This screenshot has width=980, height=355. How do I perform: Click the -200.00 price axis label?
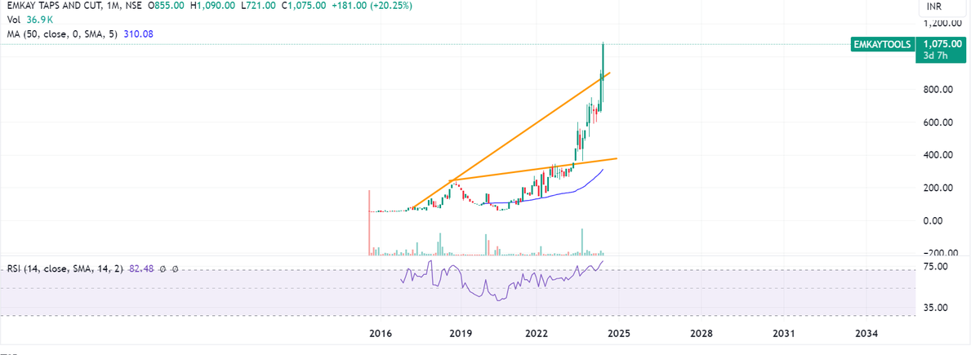click(940, 252)
